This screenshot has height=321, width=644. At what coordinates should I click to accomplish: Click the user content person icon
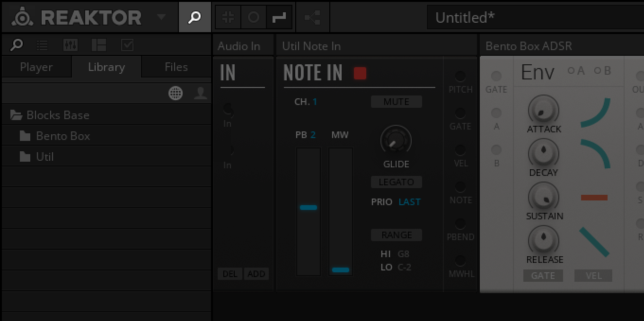coord(201,93)
